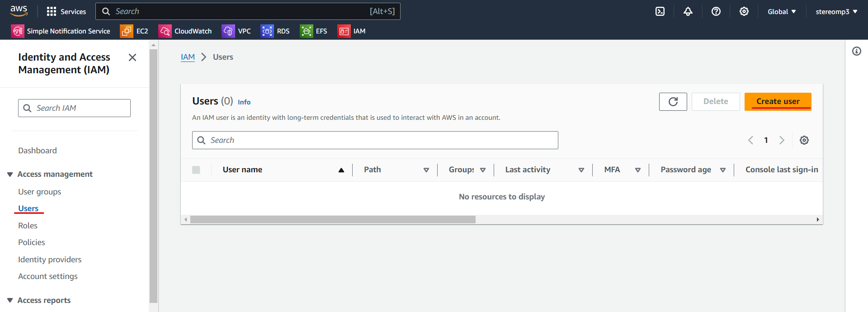This screenshot has width=868, height=312.
Task: Open the RDS service shortcut
Action: (x=275, y=31)
